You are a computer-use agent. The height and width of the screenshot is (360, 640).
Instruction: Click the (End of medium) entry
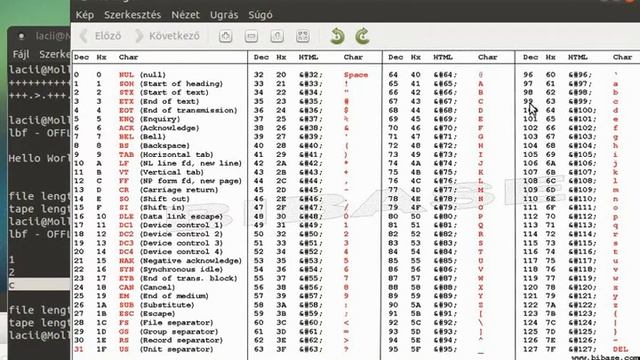[x=174, y=296]
